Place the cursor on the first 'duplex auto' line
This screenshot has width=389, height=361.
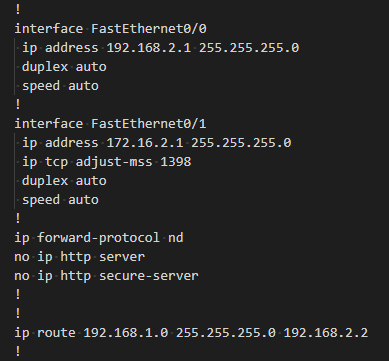tap(64, 67)
